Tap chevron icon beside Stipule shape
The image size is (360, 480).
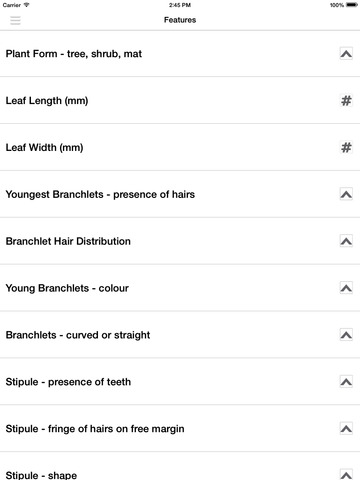346,475
